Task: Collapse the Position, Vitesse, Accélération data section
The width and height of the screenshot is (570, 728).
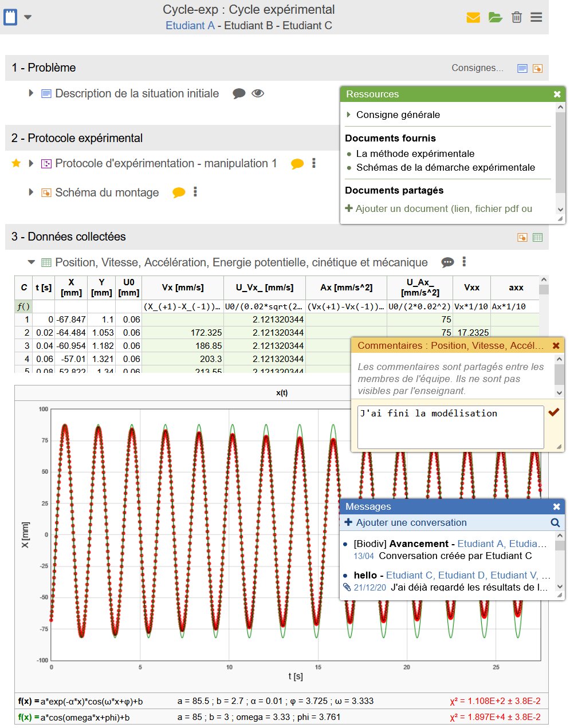Action: click(31, 262)
